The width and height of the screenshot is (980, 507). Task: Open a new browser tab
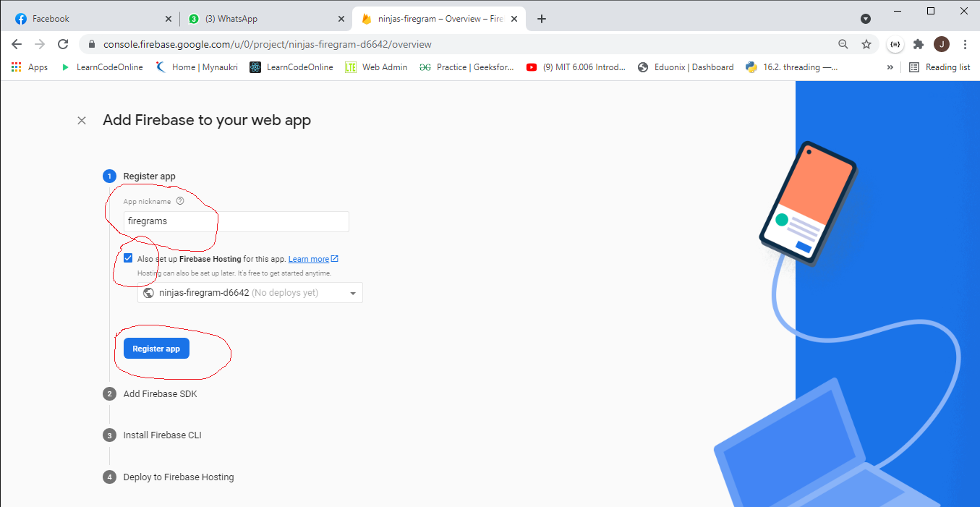click(542, 19)
